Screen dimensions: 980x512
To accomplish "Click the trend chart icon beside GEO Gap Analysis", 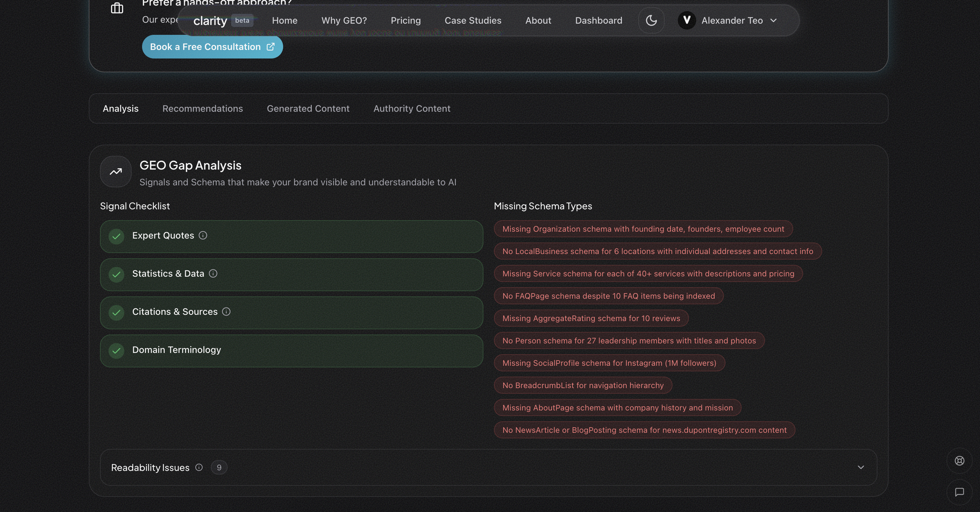I will click(115, 172).
